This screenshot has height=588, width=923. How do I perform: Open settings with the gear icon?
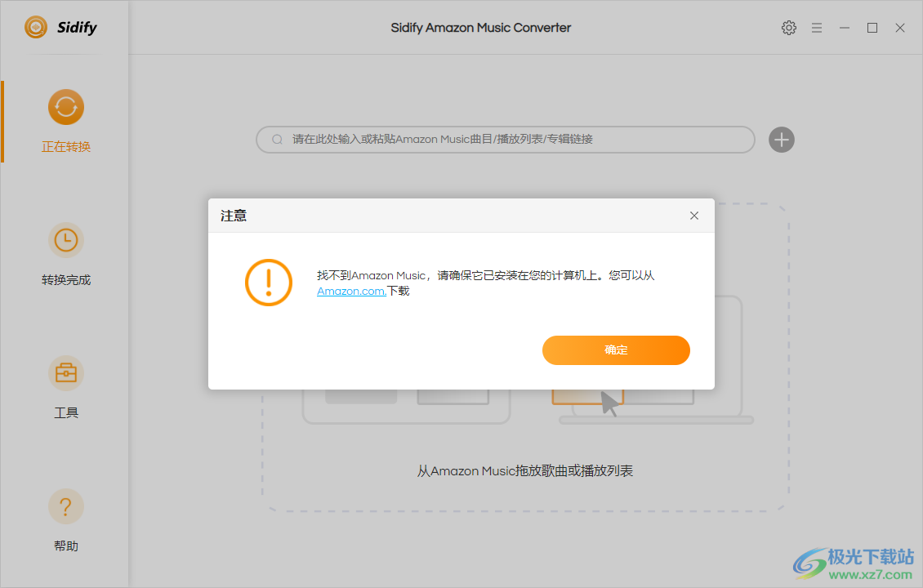[789, 28]
